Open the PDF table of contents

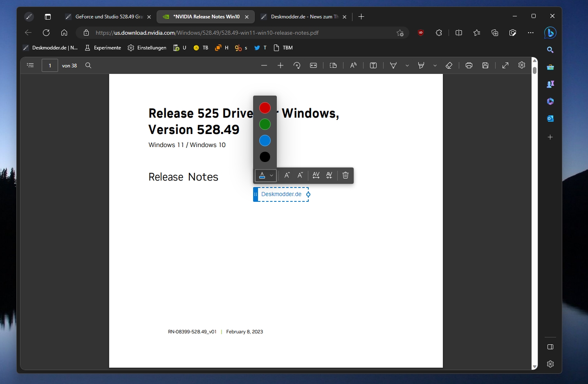30,65
